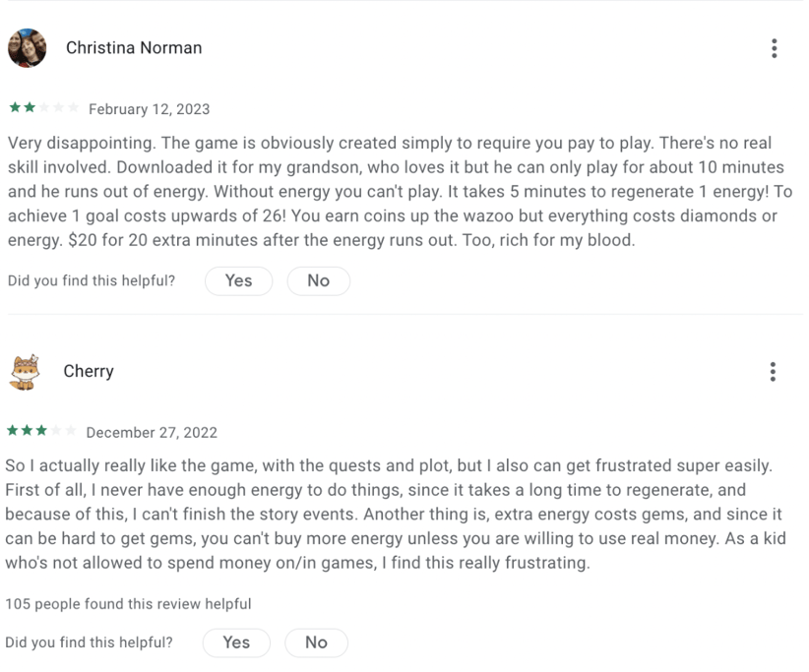Mark Christina Norman's review as helpful with Yes
This screenshot has width=809, height=672.
238,280
